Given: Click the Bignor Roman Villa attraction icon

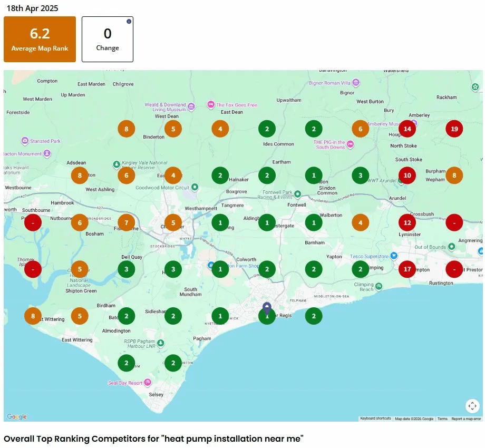Looking at the screenshot, I should (x=356, y=83).
